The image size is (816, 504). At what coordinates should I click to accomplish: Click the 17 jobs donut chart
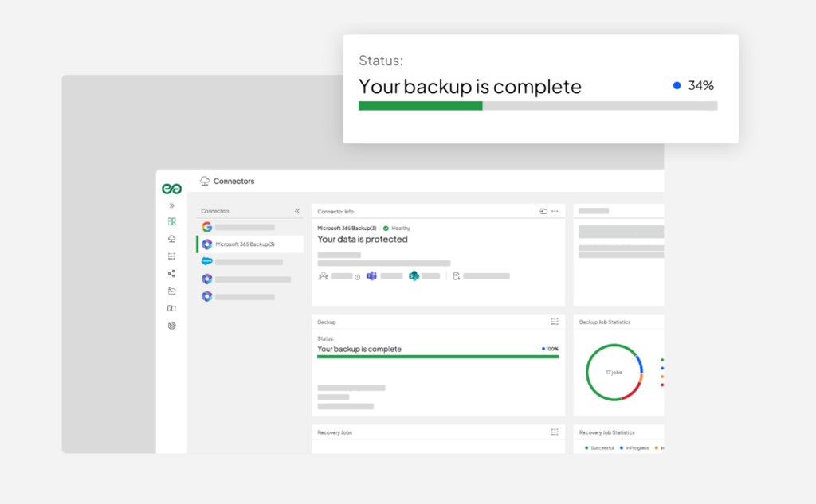(x=614, y=373)
